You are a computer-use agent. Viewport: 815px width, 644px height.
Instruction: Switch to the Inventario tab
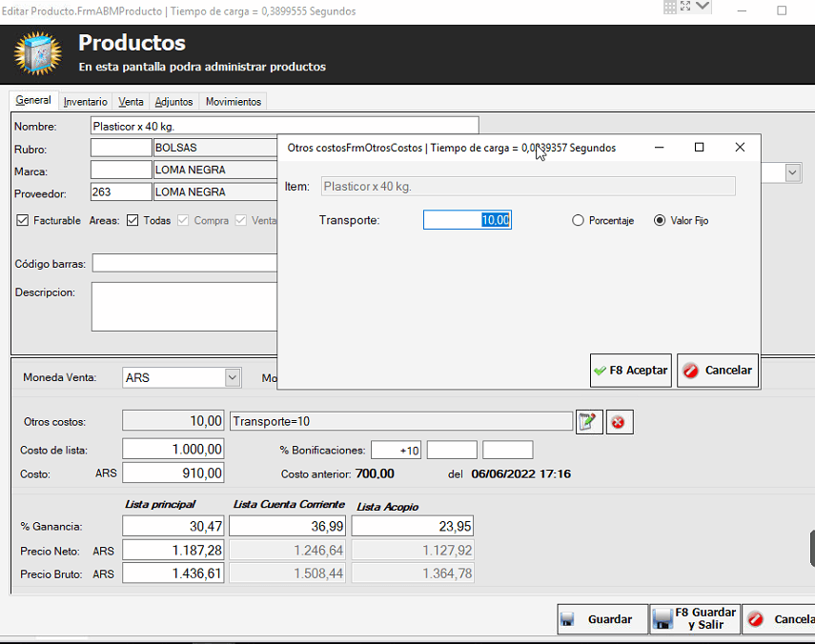85,102
